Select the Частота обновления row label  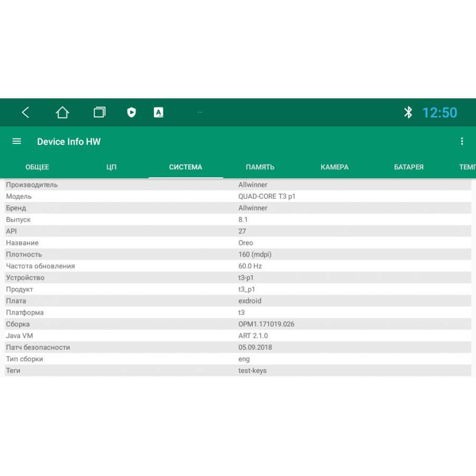(x=40, y=266)
